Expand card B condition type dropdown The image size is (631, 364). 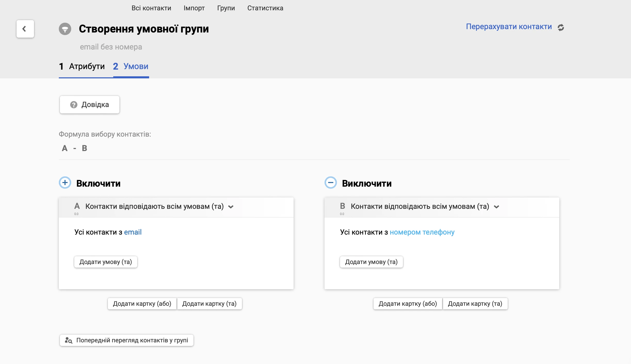point(496,207)
